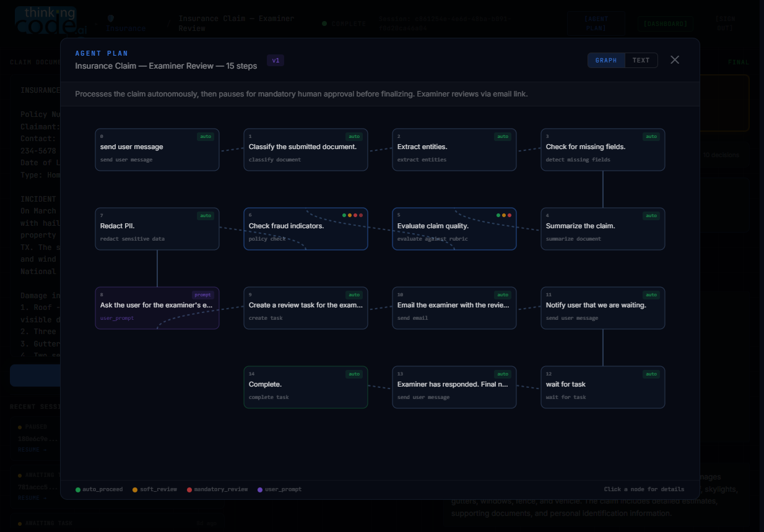Close the Agent Plan dialog

click(675, 60)
